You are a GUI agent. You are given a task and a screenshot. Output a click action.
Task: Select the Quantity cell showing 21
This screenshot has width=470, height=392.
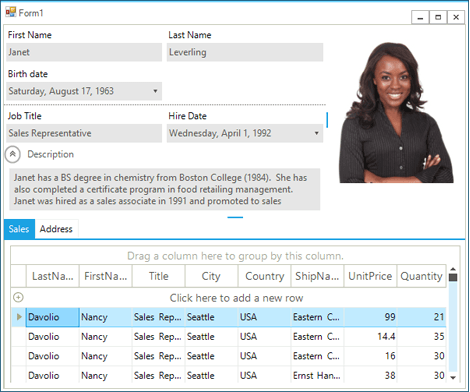pyautogui.click(x=421, y=317)
